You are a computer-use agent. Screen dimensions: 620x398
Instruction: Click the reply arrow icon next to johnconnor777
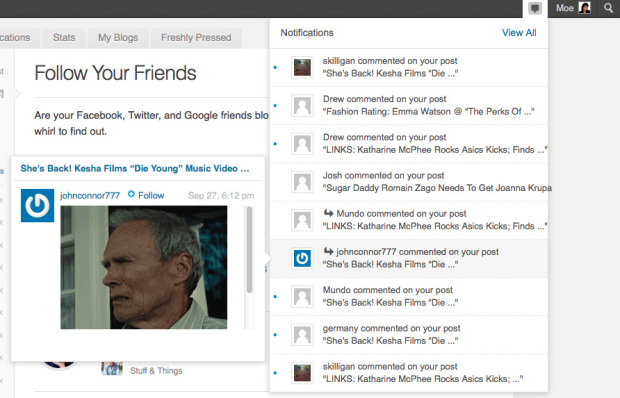(328, 251)
